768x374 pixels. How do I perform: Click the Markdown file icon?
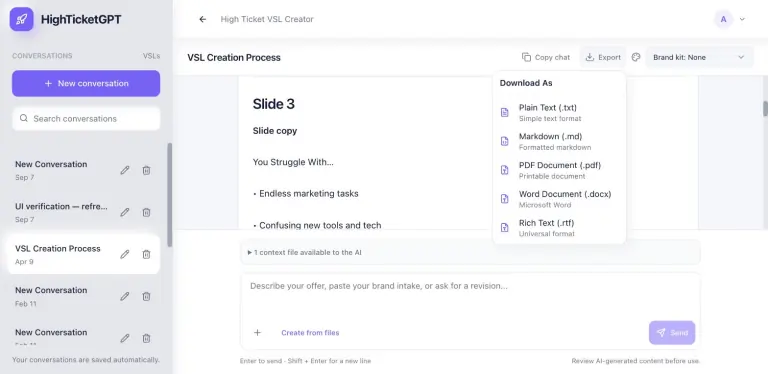504,141
